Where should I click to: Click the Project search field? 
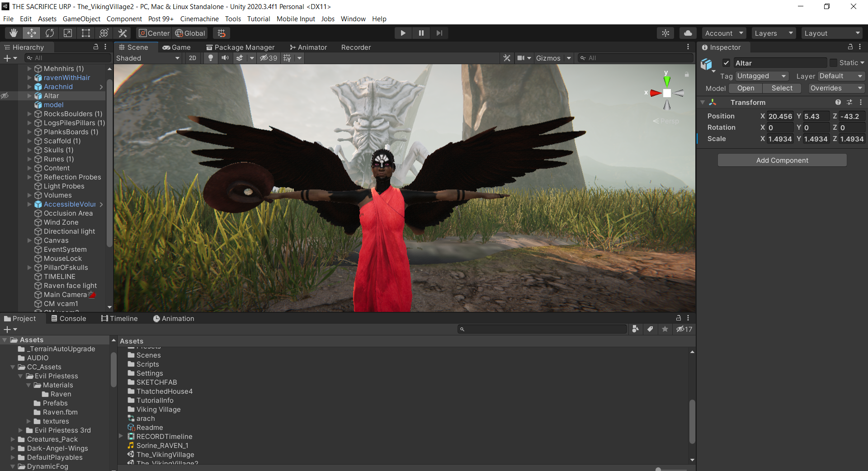coord(542,329)
